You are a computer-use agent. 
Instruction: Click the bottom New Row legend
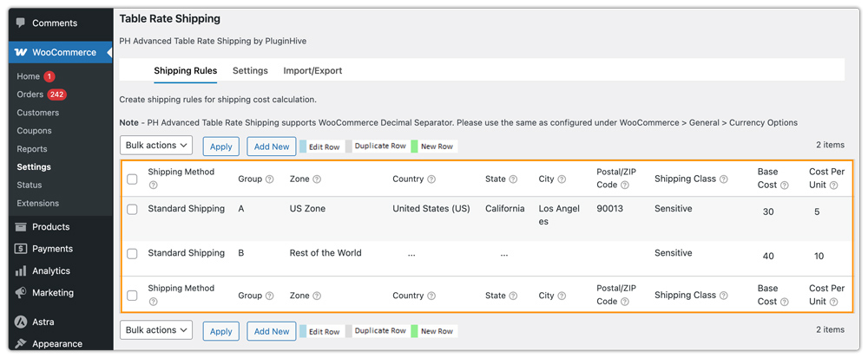point(434,332)
